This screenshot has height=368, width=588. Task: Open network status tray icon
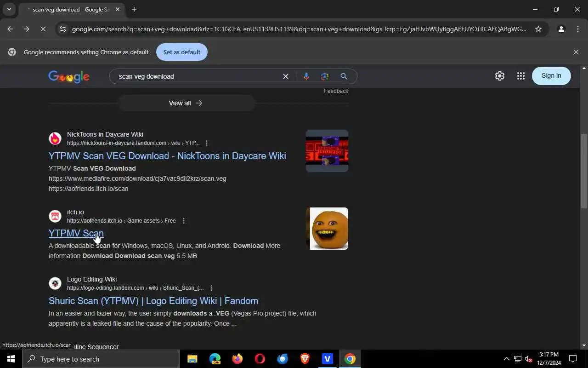518,359
